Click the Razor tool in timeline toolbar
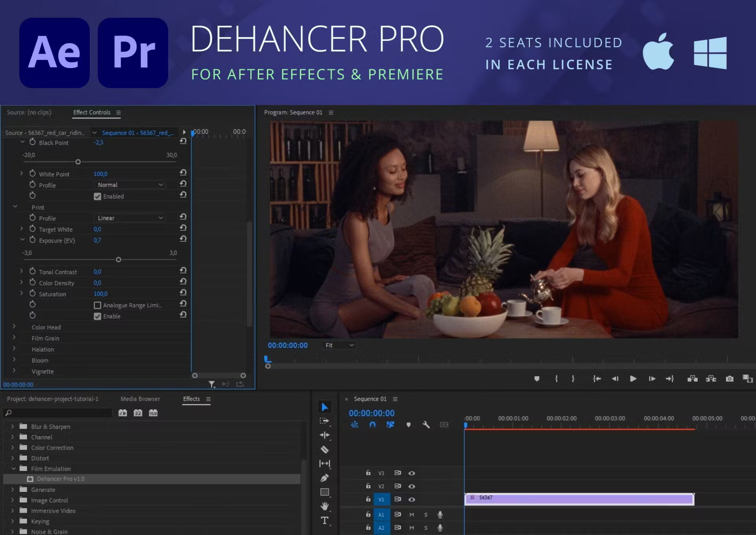This screenshot has height=535, width=756. click(324, 450)
